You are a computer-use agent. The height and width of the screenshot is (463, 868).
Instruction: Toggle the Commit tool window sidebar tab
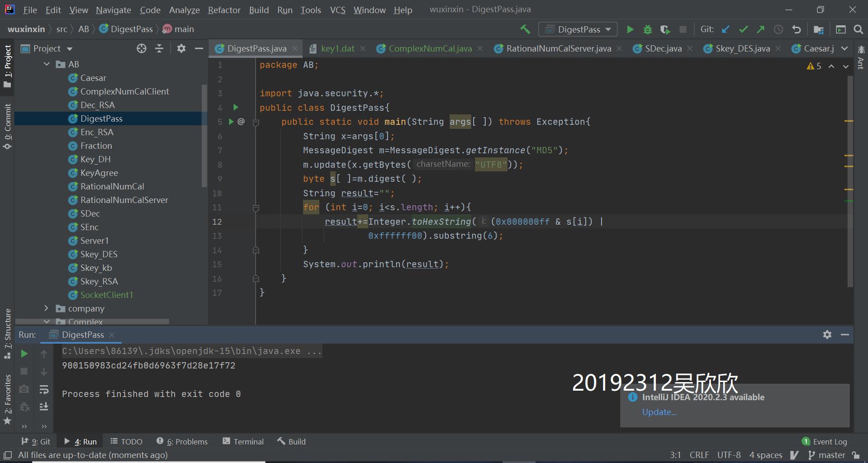pyautogui.click(x=7, y=126)
